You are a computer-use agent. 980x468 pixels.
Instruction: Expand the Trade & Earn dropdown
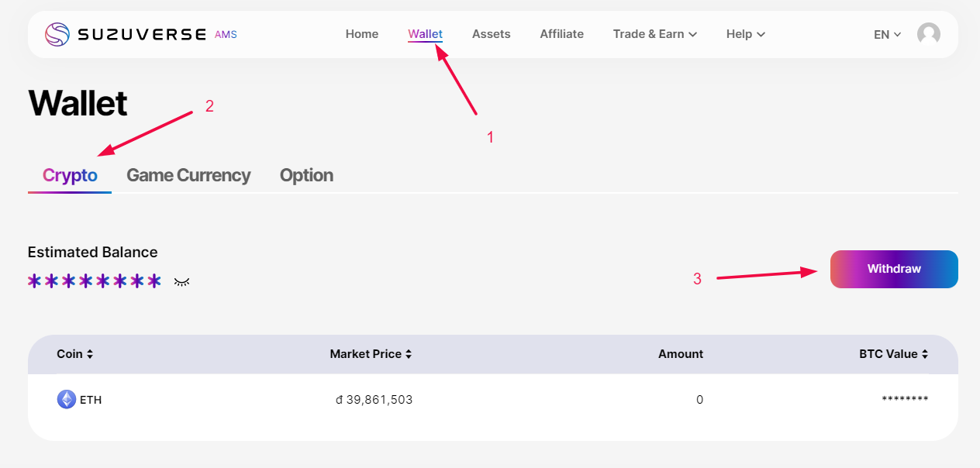tap(654, 34)
